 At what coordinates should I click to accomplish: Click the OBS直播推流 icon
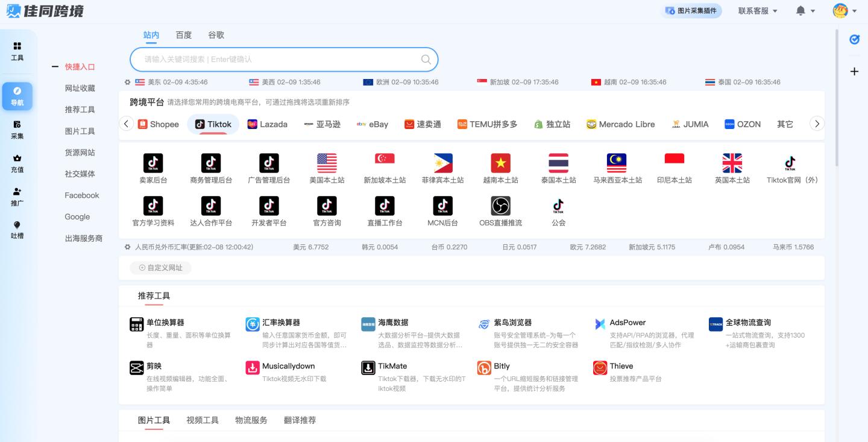coord(500,206)
